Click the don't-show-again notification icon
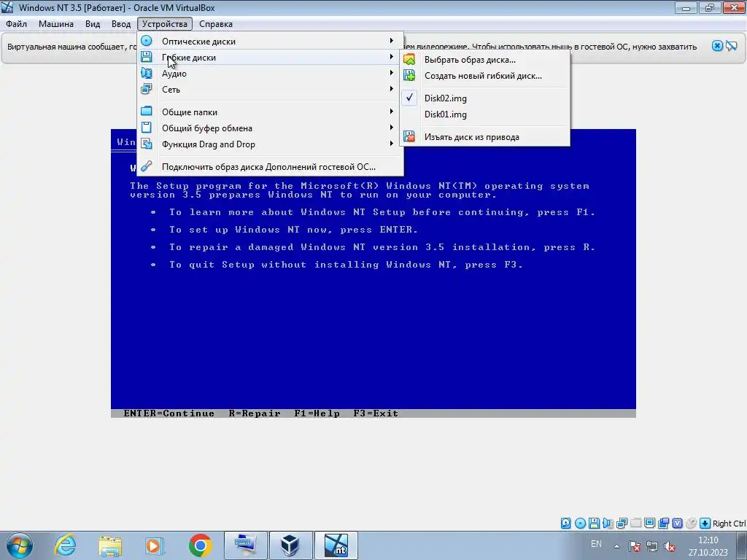Image resolution: width=747 pixels, height=560 pixels. click(731, 46)
